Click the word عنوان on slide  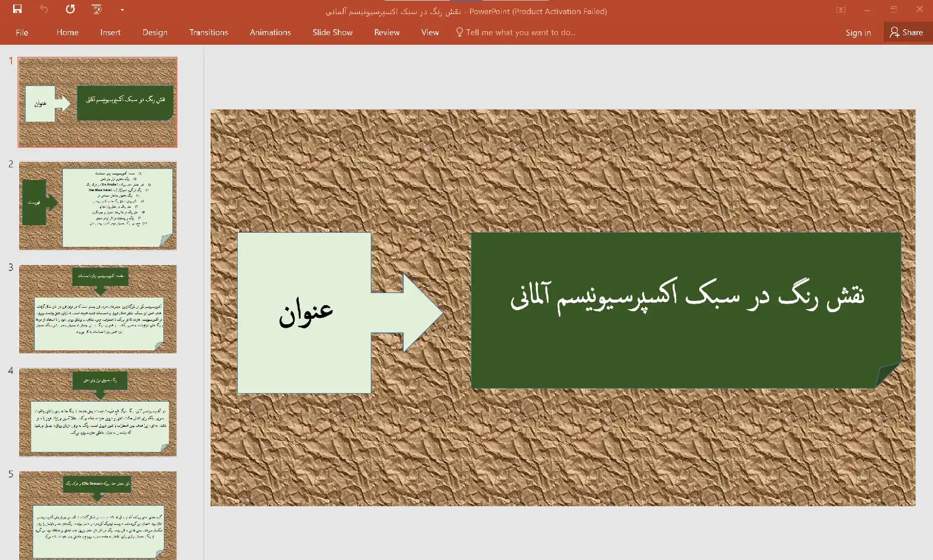coord(306,313)
